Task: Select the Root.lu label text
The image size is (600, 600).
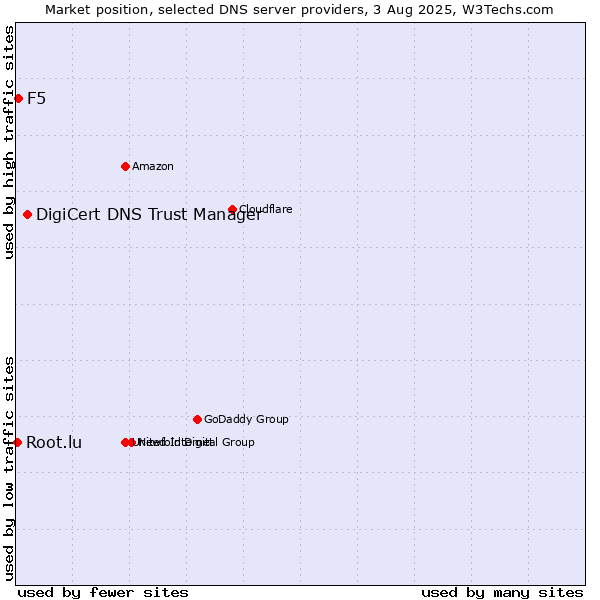Action: [x=54, y=443]
